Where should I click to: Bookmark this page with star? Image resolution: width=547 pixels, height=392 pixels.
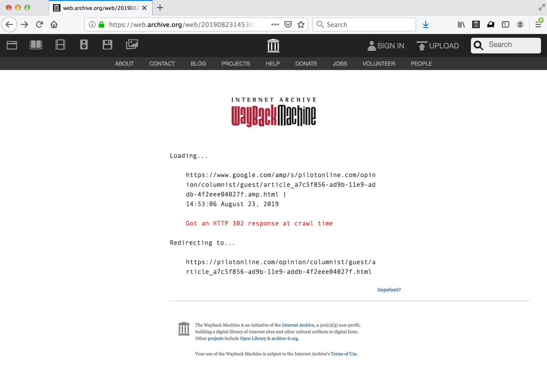click(x=301, y=25)
